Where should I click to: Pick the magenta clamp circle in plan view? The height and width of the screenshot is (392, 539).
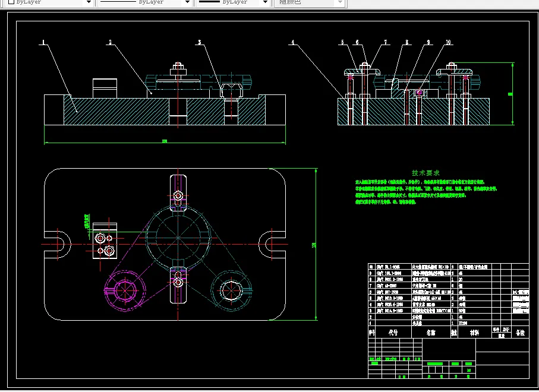coord(125,291)
